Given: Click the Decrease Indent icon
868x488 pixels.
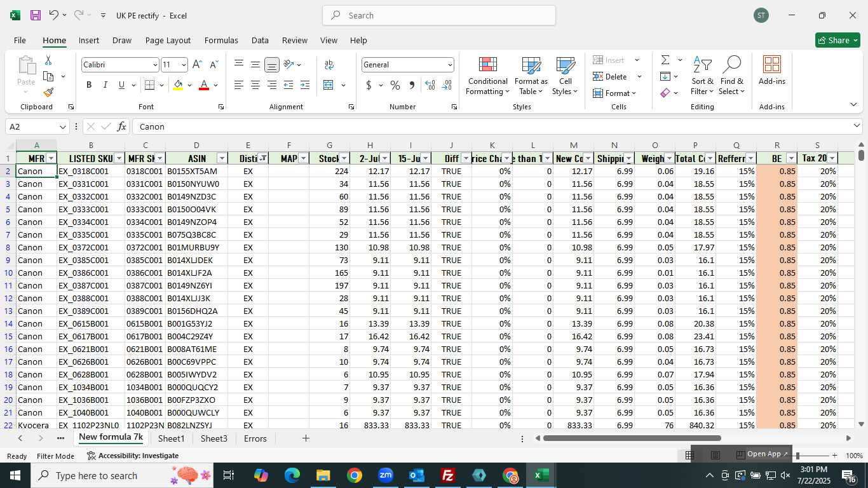Looking at the screenshot, I should coord(288,85).
